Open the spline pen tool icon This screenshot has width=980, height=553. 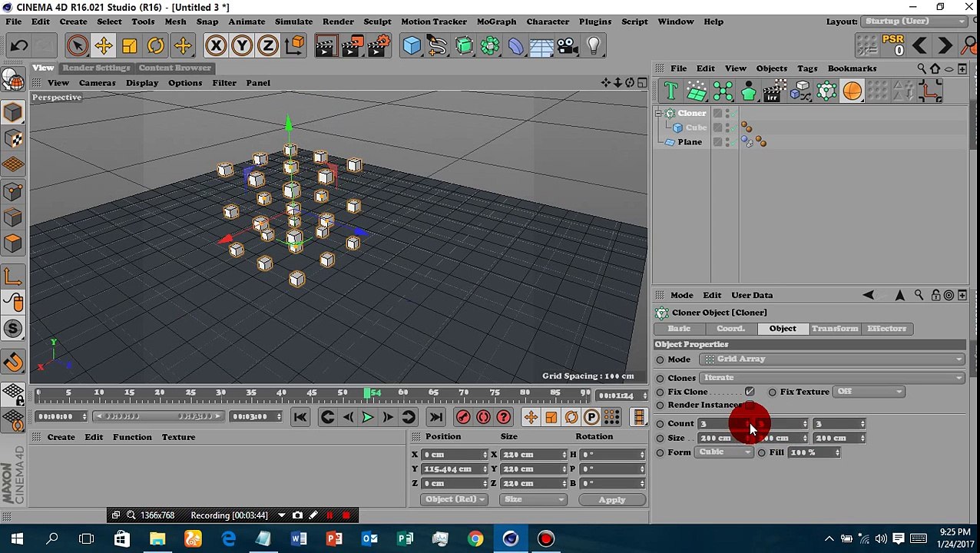438,46
